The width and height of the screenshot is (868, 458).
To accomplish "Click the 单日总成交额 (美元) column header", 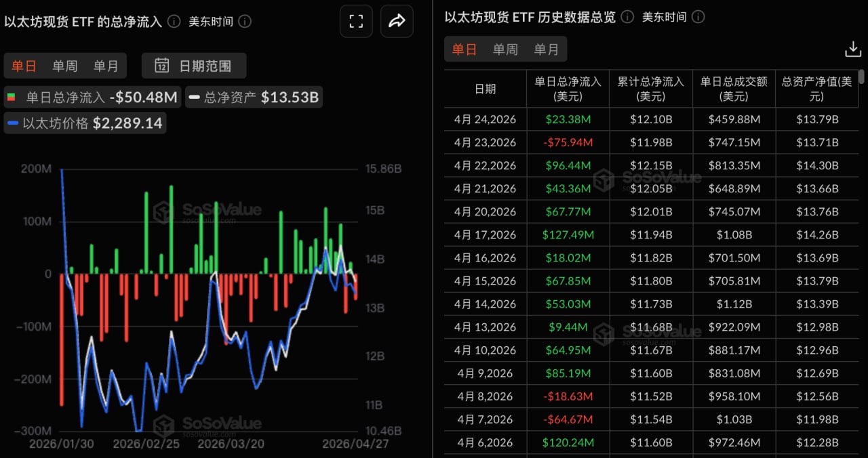I will coord(734,89).
